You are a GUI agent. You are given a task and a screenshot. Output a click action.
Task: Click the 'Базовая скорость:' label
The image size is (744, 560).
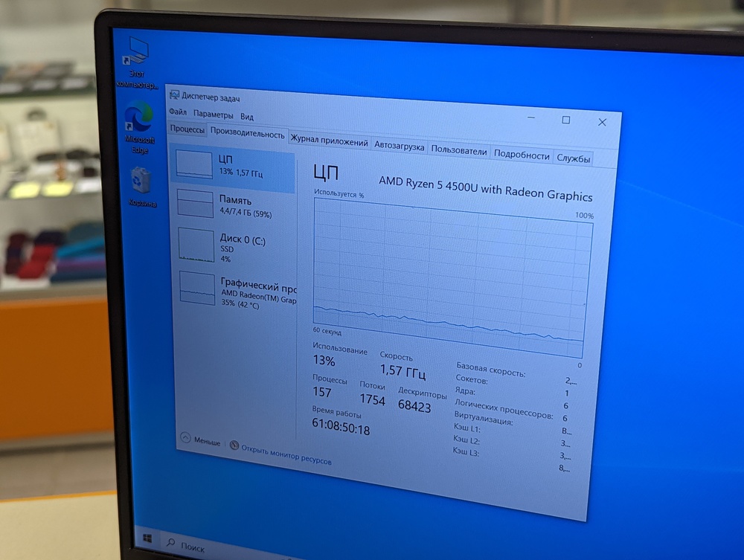coord(490,370)
